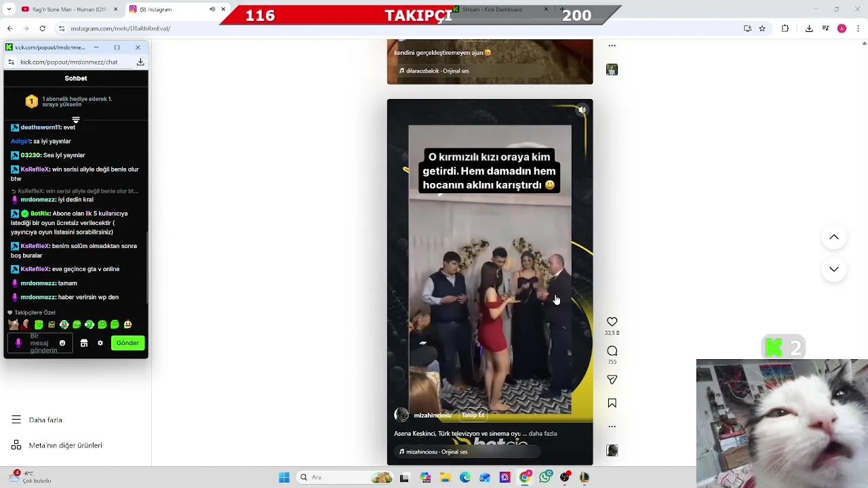Collapse the pinned gift leaderboard chevron
This screenshot has height=488, width=868.
(76, 120)
